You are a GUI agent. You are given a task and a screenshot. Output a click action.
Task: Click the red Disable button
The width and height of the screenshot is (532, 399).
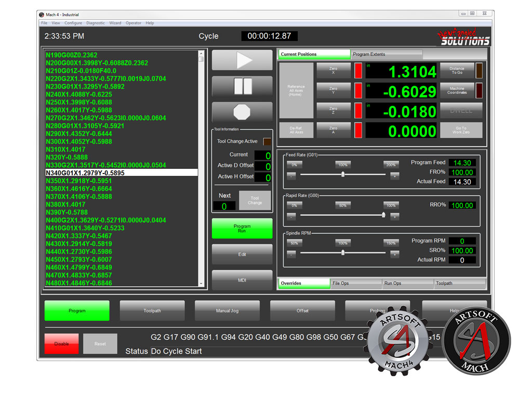[61, 344]
